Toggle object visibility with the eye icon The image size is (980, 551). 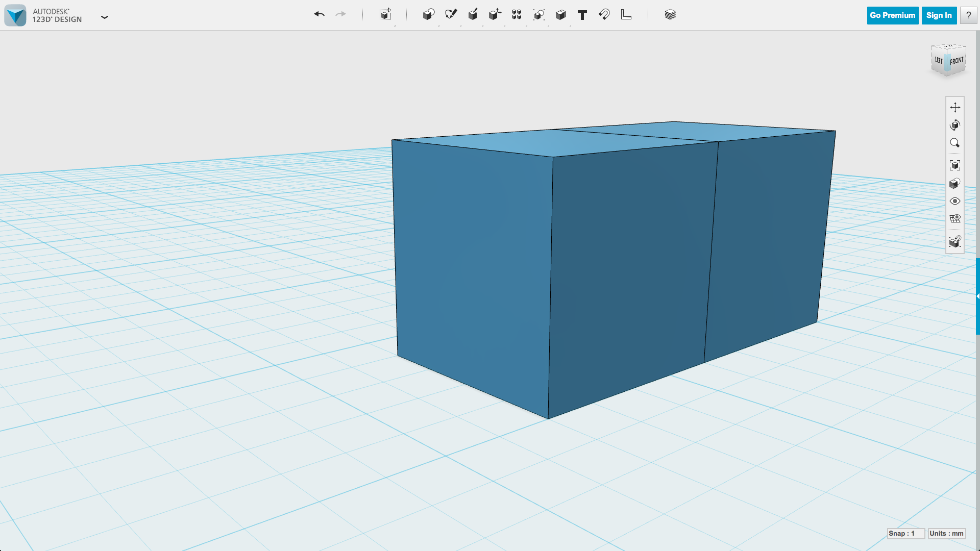click(955, 201)
